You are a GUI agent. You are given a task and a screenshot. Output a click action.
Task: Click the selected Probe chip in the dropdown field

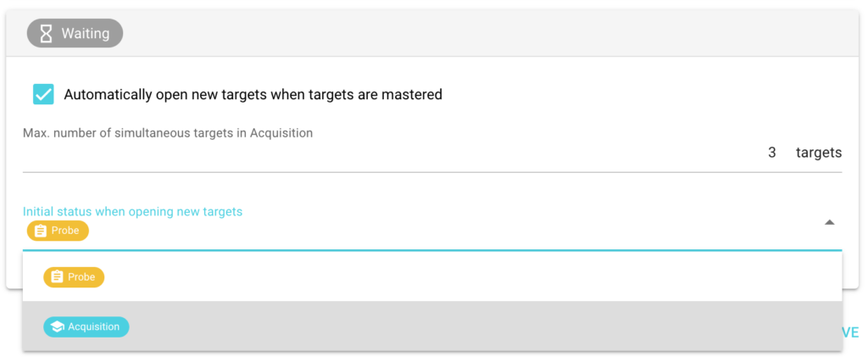click(x=58, y=231)
